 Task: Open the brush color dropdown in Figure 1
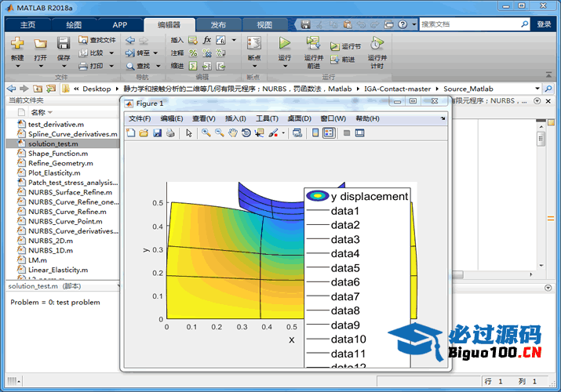coord(283,133)
